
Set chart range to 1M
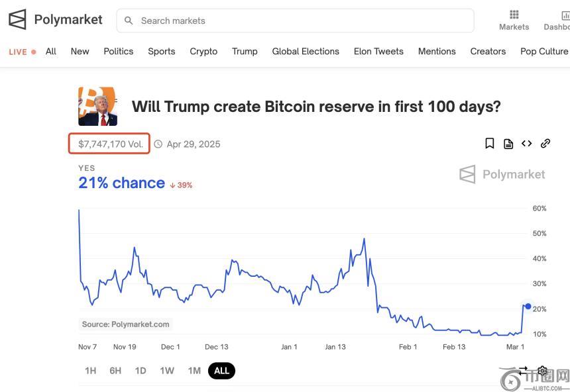[x=194, y=371]
